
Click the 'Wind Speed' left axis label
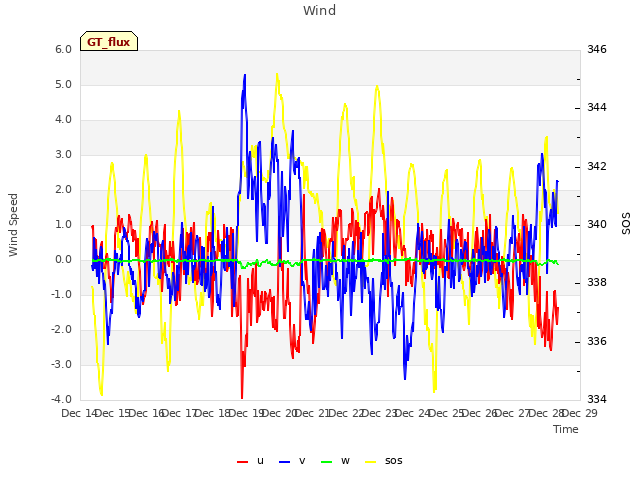13,225
